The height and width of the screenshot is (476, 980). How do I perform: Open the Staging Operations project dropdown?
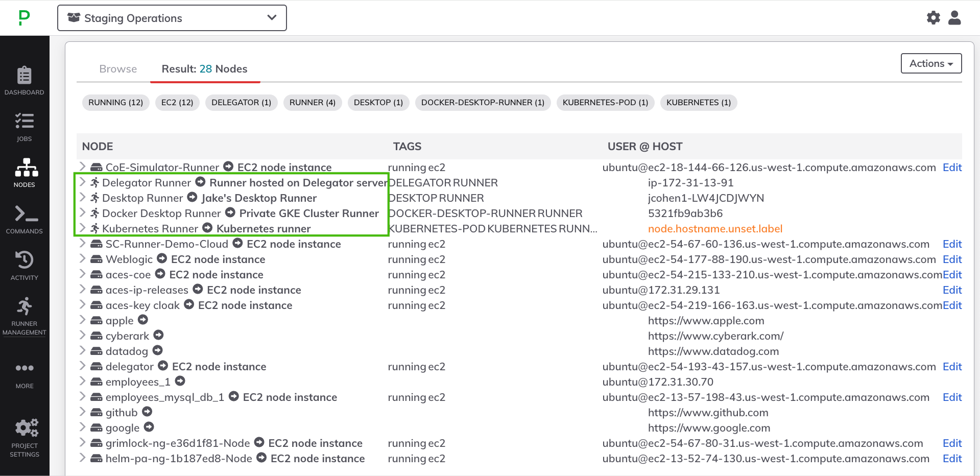coord(172,18)
